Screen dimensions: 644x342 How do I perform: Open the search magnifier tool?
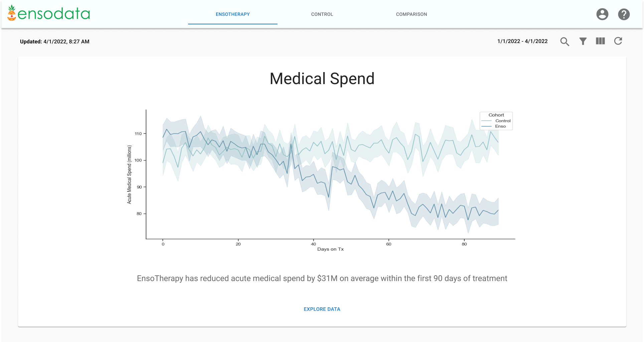565,41
